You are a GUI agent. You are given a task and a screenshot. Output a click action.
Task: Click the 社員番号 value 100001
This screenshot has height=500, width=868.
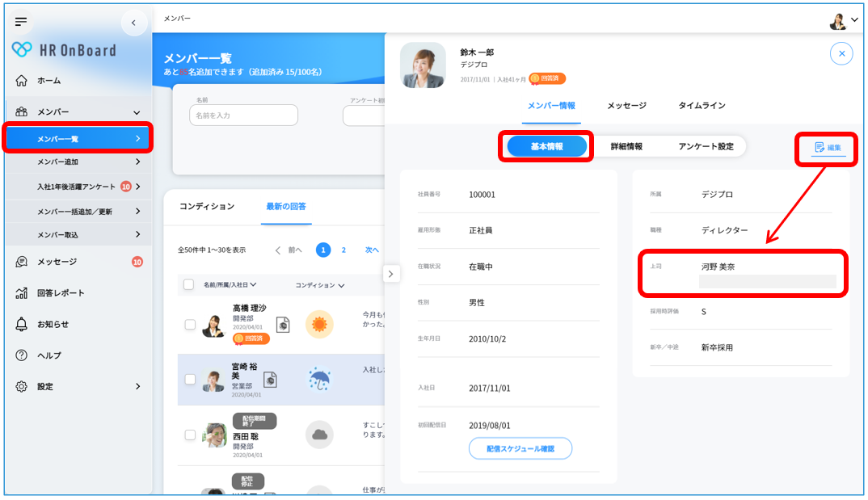tap(482, 195)
